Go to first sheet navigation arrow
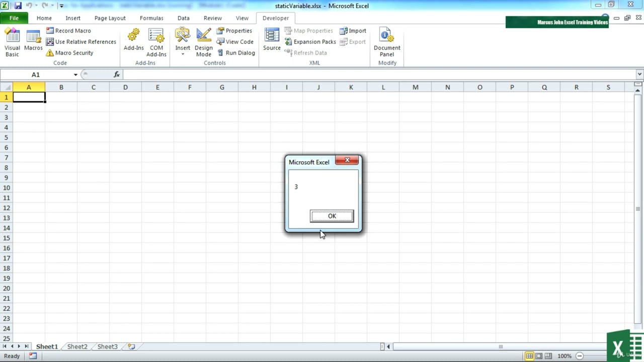This screenshot has width=644, height=362. click(5, 346)
